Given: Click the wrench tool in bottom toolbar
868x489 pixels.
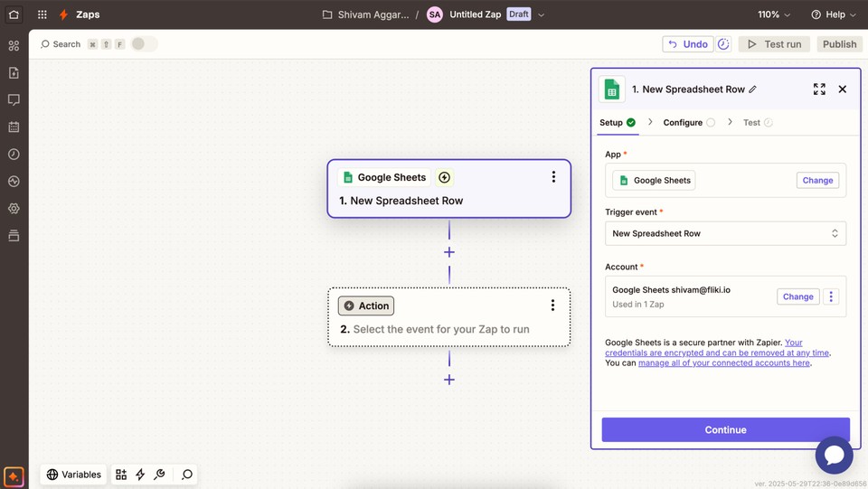Looking at the screenshot, I should point(159,474).
